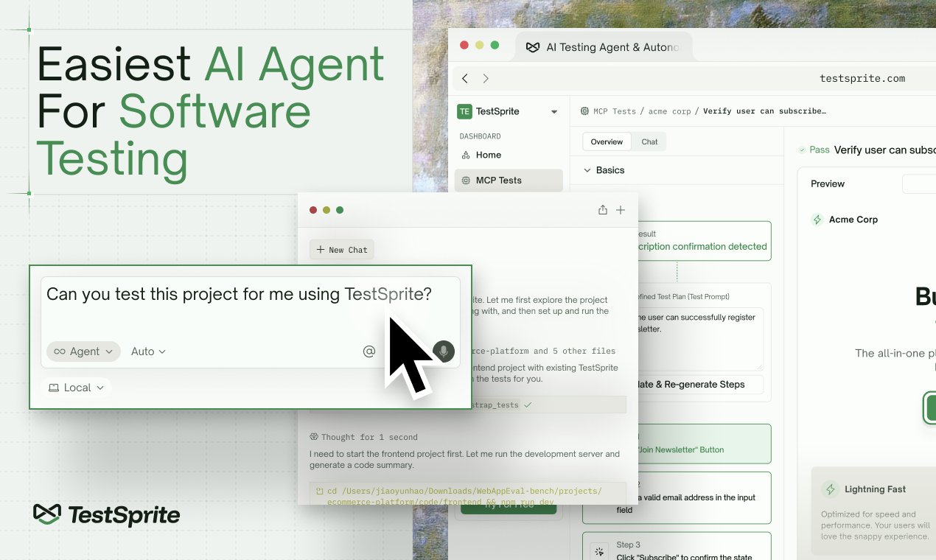Click the Step 3 cursor-click icon

coord(599,551)
